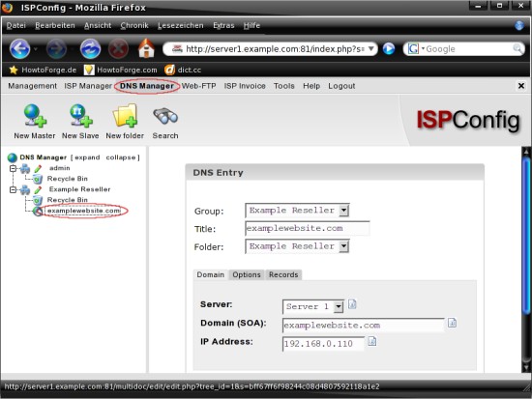Switch to the Records tab

tap(283, 274)
